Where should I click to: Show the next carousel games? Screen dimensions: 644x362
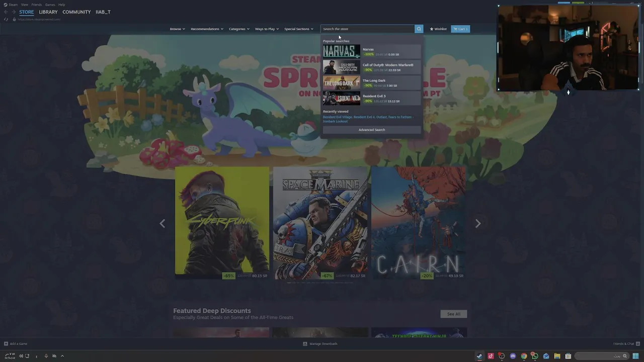(x=478, y=223)
